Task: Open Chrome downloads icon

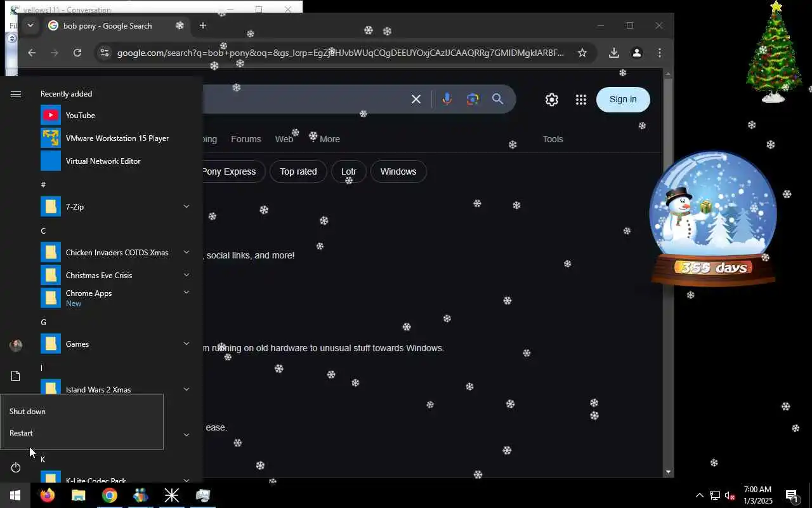Action: (x=613, y=53)
